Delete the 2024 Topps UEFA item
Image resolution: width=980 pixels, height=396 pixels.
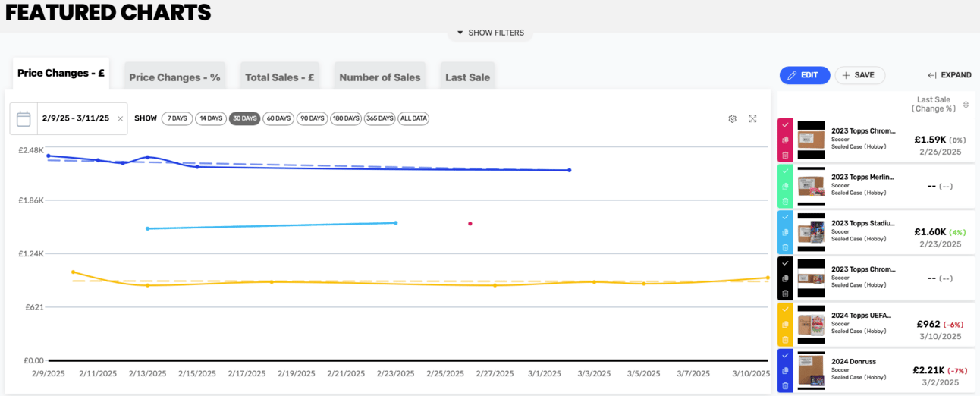(x=785, y=339)
